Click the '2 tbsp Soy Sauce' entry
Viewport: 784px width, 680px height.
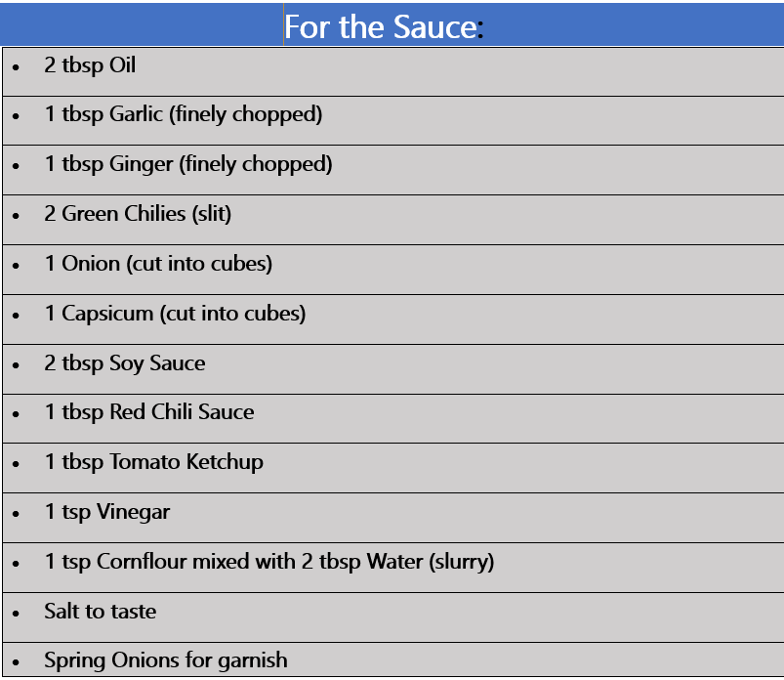[125, 363]
